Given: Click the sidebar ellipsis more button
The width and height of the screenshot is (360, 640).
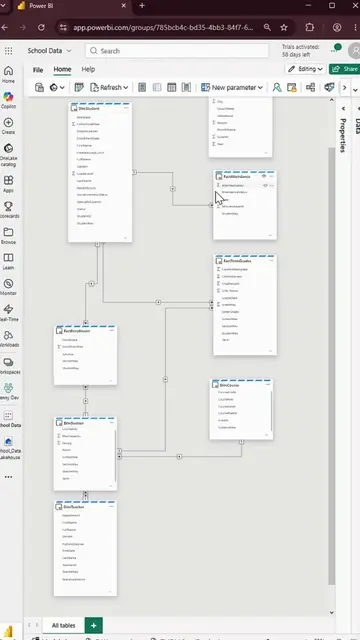Looking at the screenshot, I should pos(8,477).
